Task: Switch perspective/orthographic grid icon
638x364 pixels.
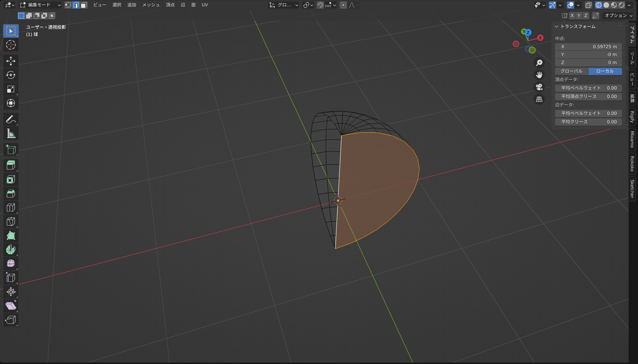Action: 539,99
